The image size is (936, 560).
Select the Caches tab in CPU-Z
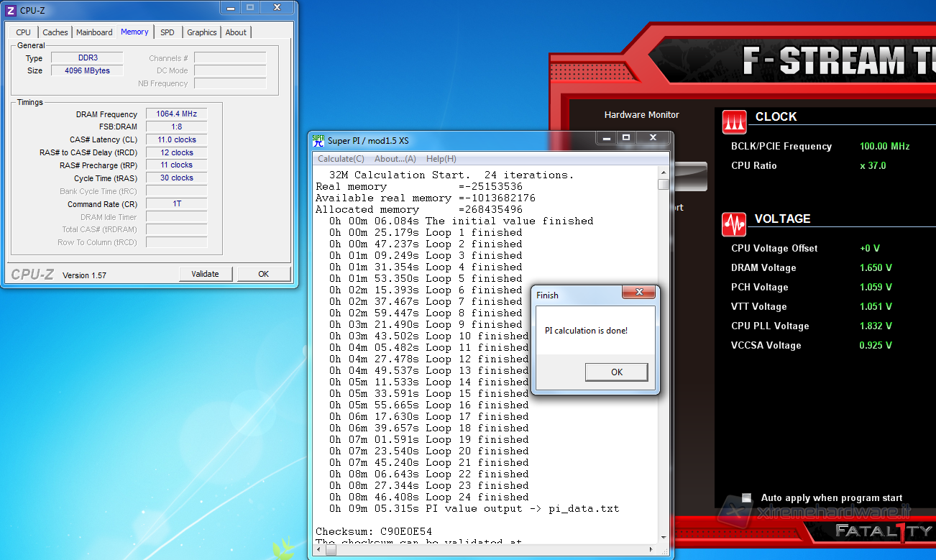tap(55, 32)
